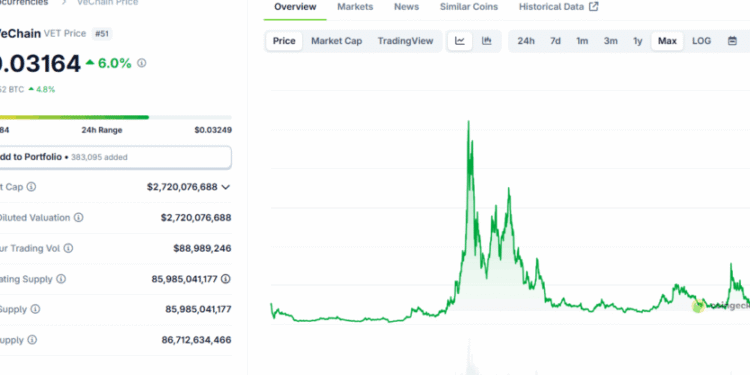Image resolution: width=750 pixels, height=375 pixels.
Task: Open the VeChain Price breadcrumb link
Action: (x=108, y=2)
